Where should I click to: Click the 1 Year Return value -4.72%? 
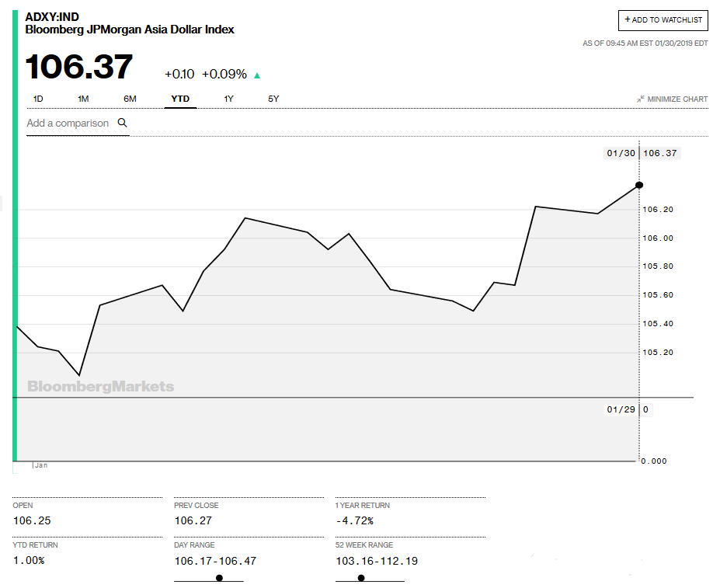click(354, 520)
